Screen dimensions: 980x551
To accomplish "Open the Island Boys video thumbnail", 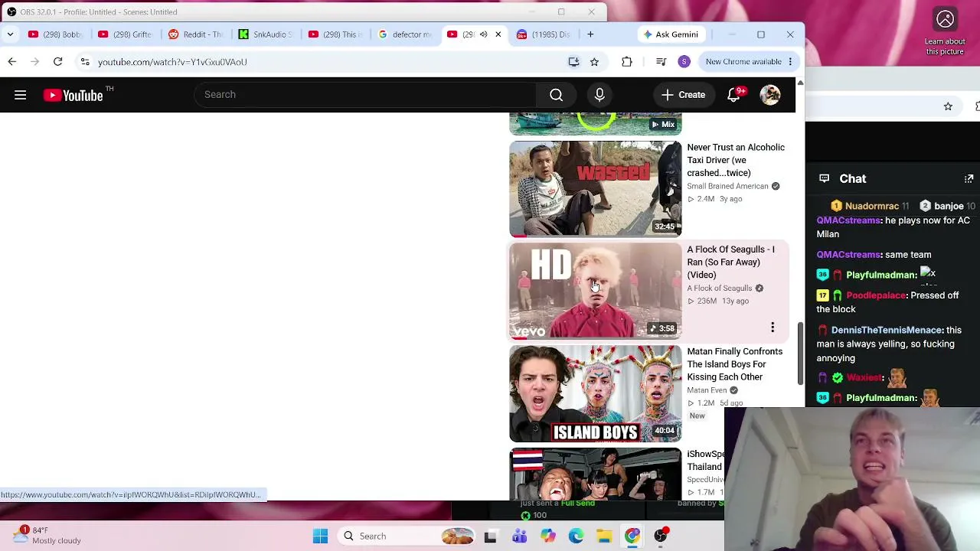I will coord(595,393).
